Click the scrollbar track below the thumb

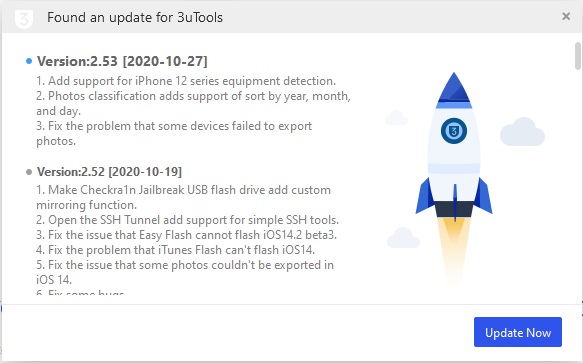[577, 186]
